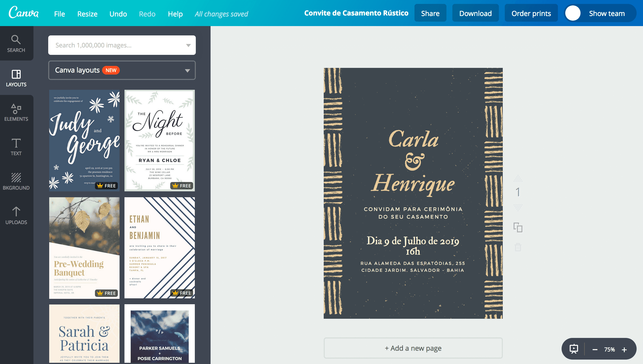The image size is (643, 364).
Task: Open the Text panel
Action: 16,147
